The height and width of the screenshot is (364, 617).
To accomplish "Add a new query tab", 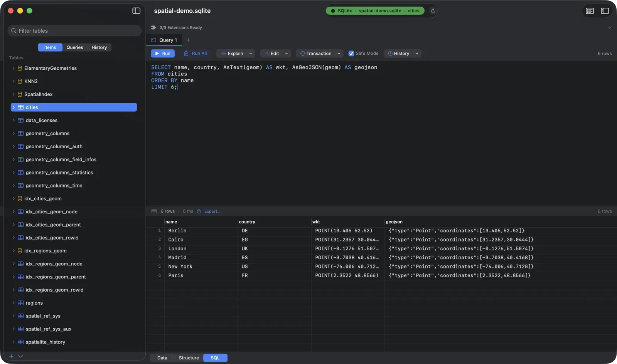I will [188, 40].
